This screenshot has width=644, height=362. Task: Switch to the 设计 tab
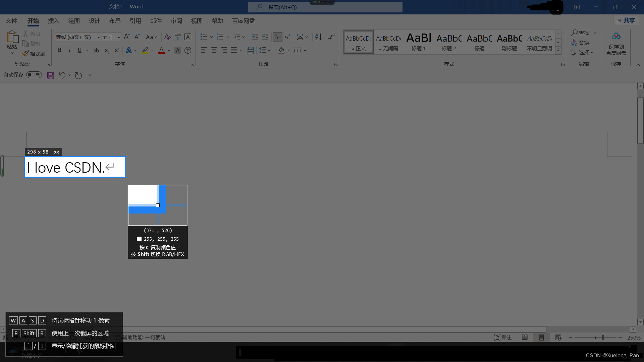click(x=94, y=21)
